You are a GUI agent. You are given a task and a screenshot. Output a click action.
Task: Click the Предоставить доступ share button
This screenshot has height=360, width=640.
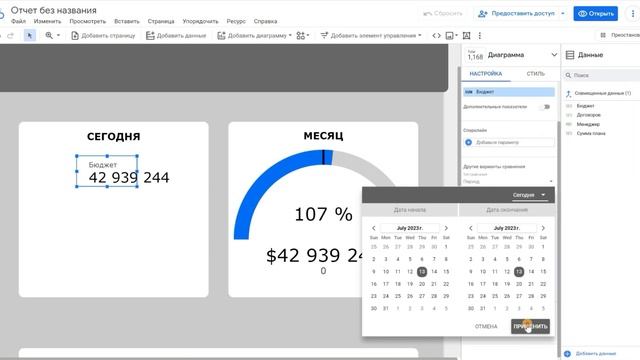point(516,13)
